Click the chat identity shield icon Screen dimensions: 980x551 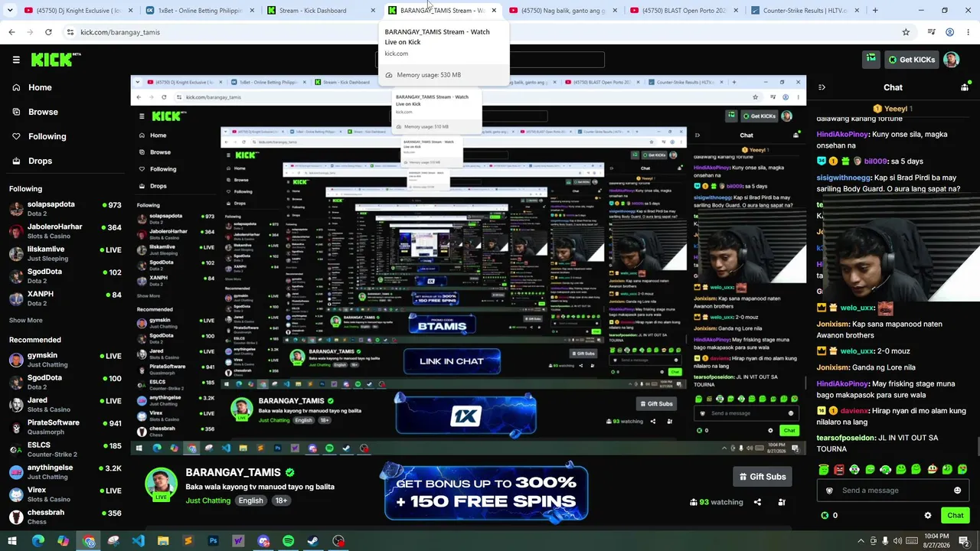pos(829,491)
